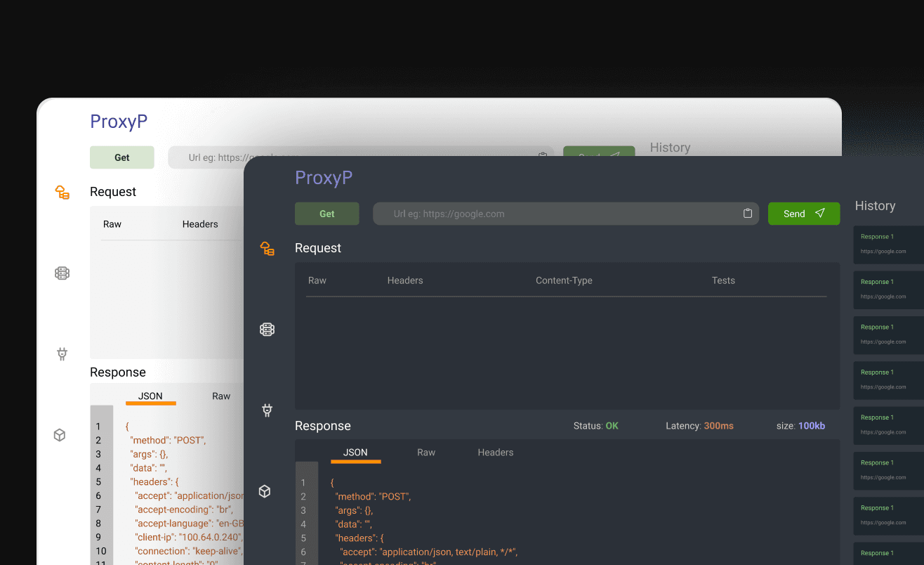Click the Request heading in dark window
Viewport: 924px width, 565px height.
tap(318, 248)
